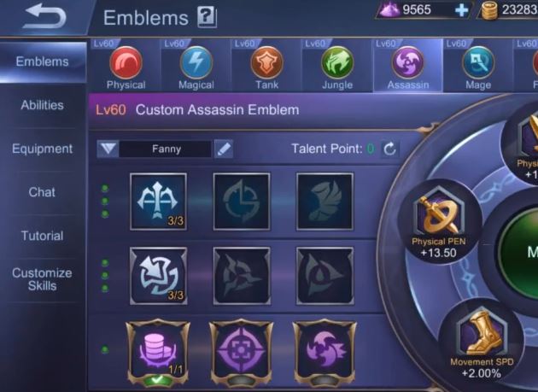Viewport: 538px width, 392px height.
Task: Select the Physical PEN attribute node
Action: tap(439, 222)
